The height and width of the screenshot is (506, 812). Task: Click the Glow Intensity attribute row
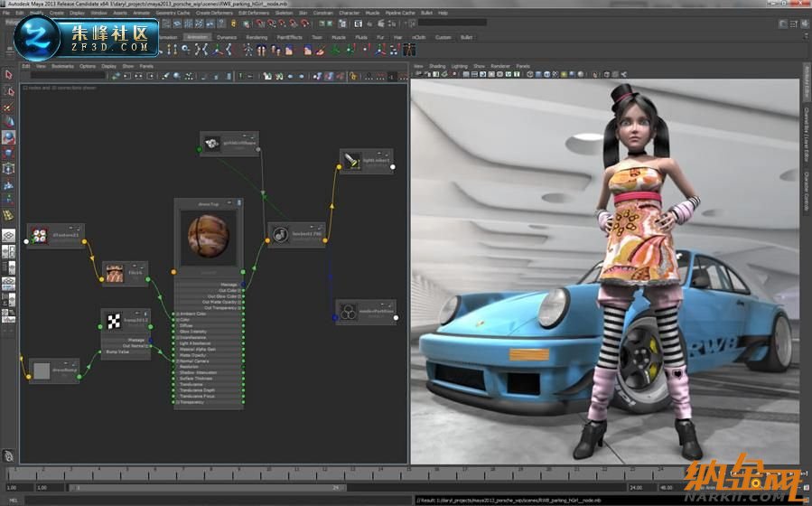point(209,332)
